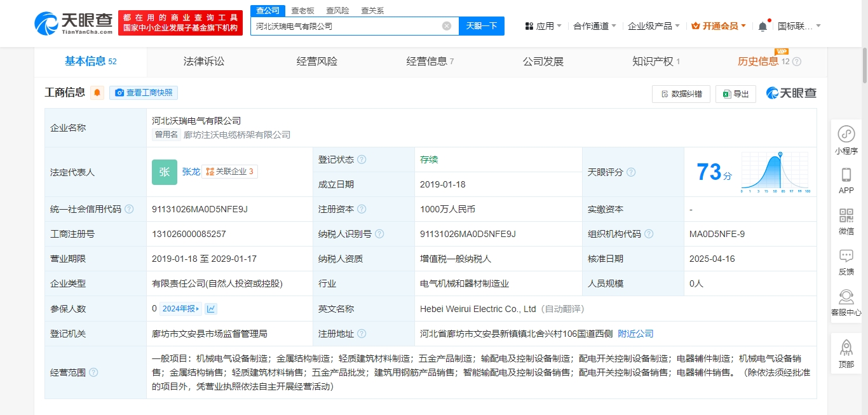868x415 pixels.
Task: Switch to the 查风险 search tab
Action: pos(337,11)
